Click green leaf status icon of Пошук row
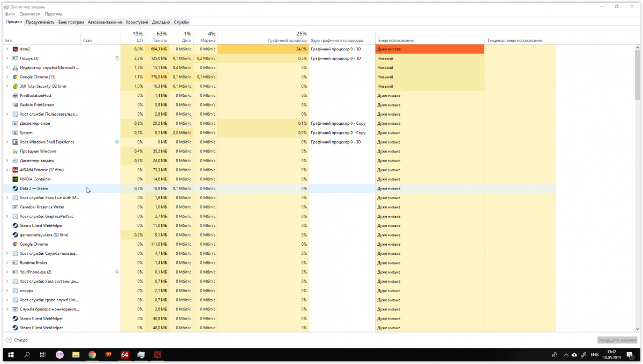The image size is (643, 364). point(117,58)
